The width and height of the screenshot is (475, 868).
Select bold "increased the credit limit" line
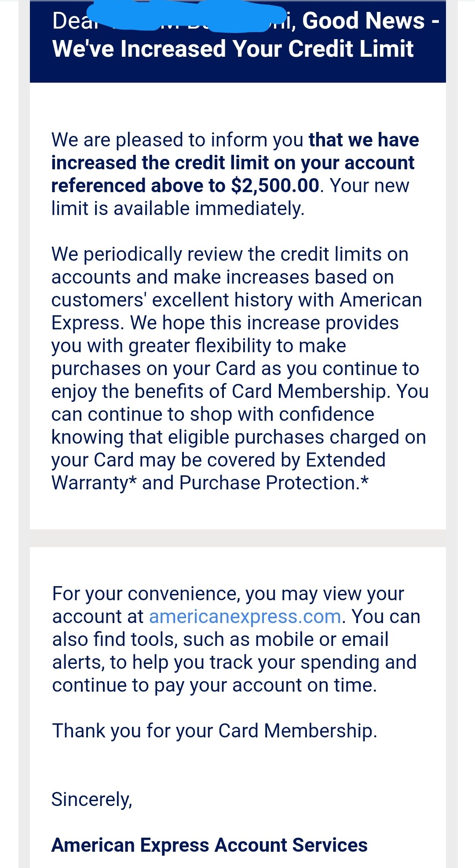(233, 163)
